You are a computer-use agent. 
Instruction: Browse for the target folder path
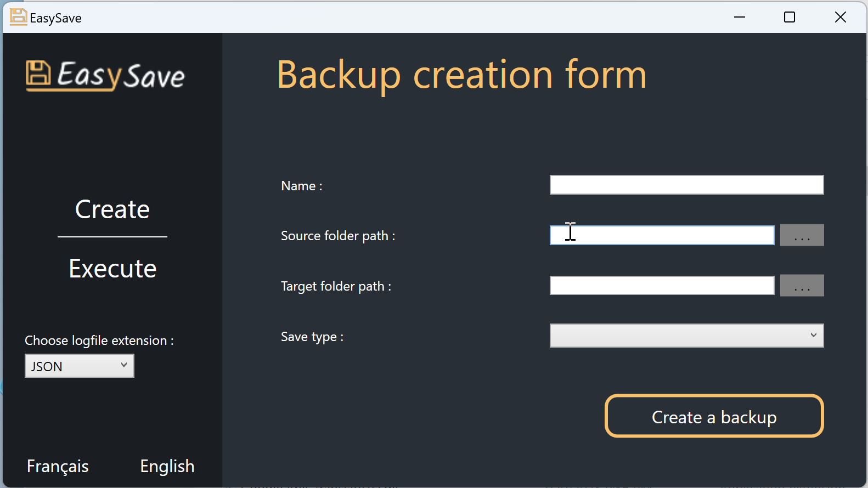[802, 286]
